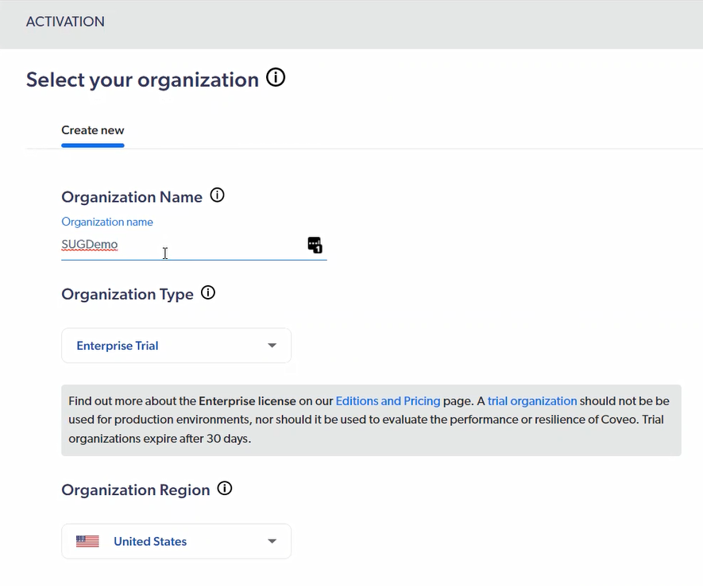
Task: Click the Select your organization heading
Action: [x=142, y=79]
